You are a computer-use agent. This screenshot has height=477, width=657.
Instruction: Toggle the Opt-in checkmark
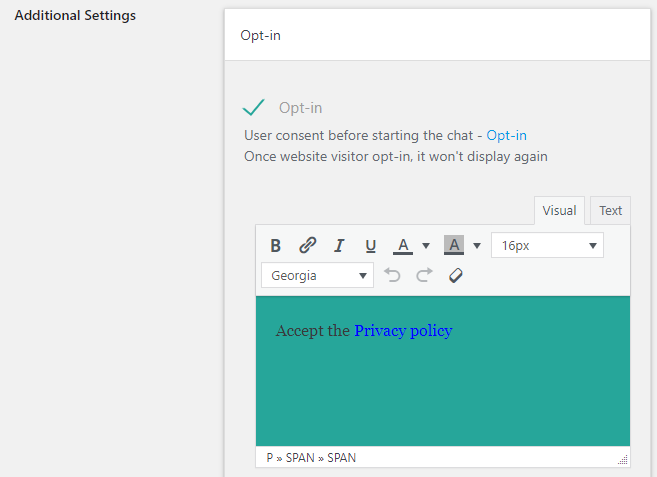(254, 108)
